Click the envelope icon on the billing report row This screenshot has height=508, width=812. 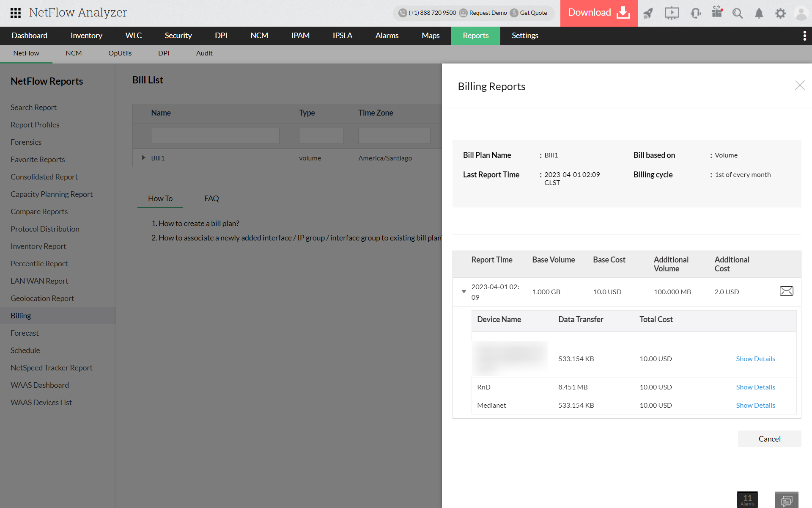(x=786, y=291)
